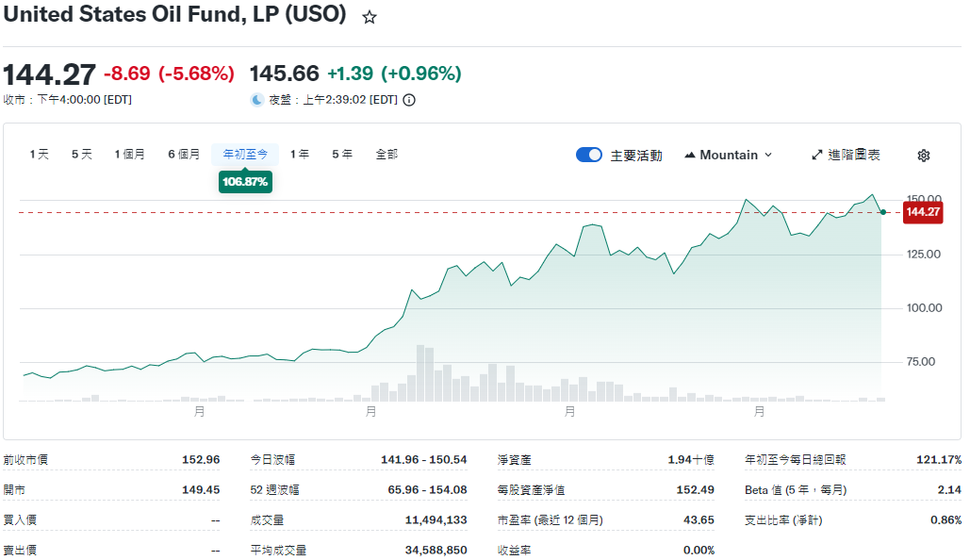Select the 全部 range tab
This screenshot has height=560, width=970.
point(386,154)
